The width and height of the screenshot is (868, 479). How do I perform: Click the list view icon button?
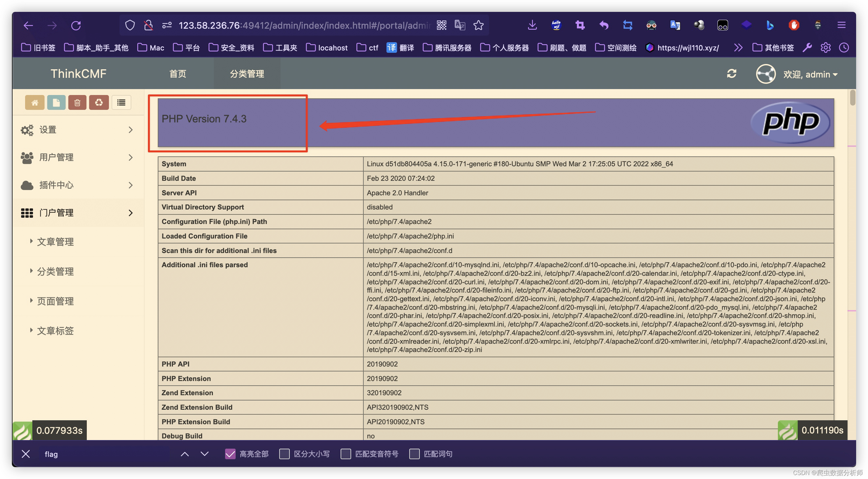pyautogui.click(x=121, y=102)
